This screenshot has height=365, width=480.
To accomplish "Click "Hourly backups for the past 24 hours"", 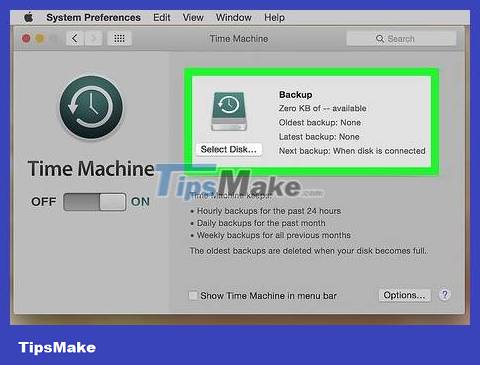I will point(269,211).
